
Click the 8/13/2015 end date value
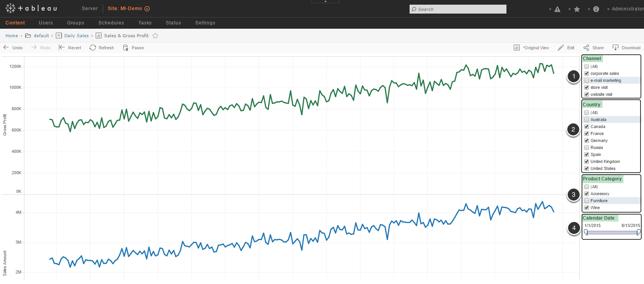pos(631,225)
